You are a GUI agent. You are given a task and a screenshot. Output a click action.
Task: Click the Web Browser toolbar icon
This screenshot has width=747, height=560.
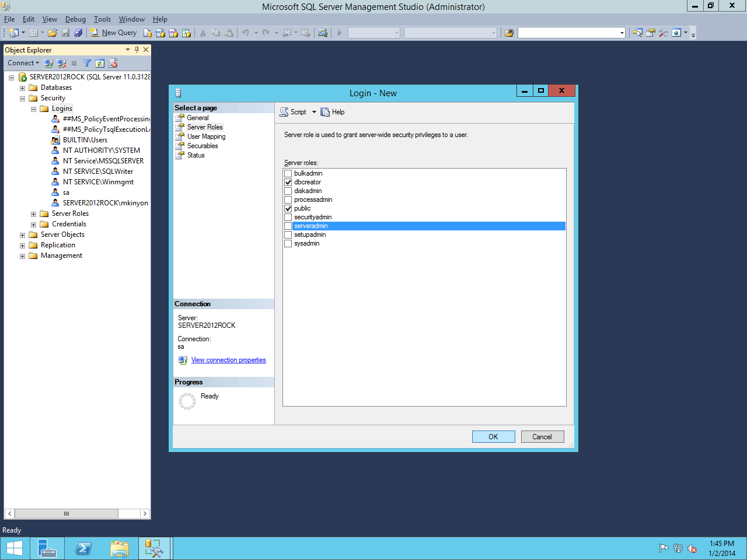coord(676,33)
